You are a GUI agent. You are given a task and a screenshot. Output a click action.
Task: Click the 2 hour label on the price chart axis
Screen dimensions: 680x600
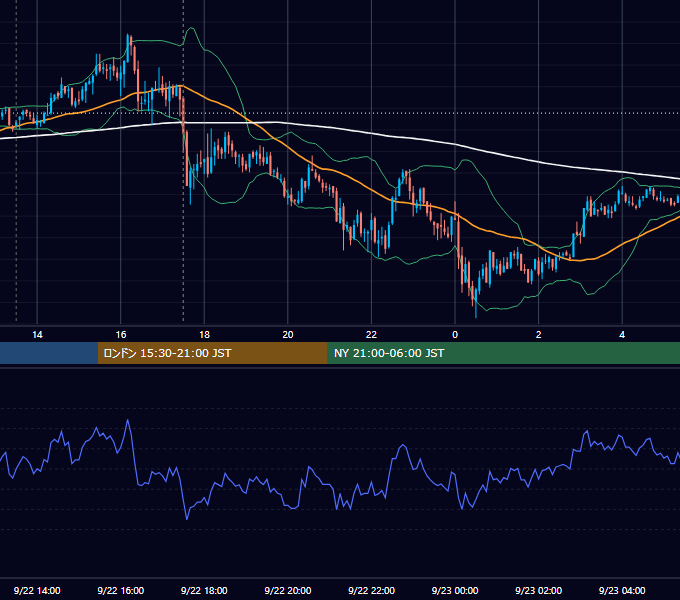(x=539, y=335)
